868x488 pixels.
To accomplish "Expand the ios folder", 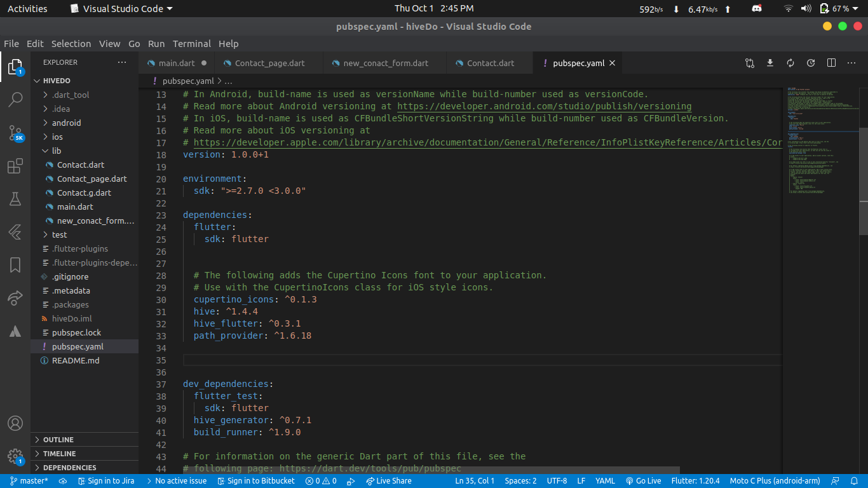I will (x=85, y=137).
